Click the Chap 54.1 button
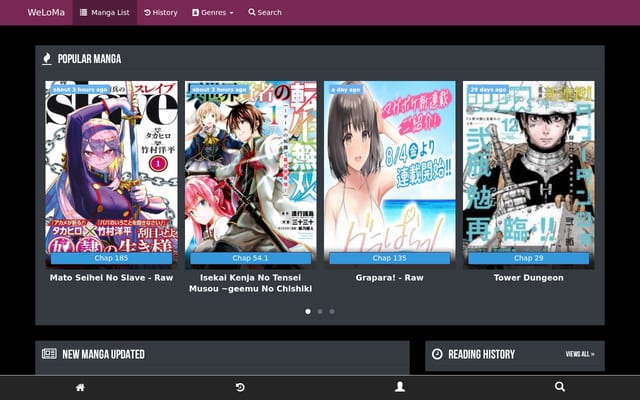Screen dimensions: 640x400 [x=251, y=258]
